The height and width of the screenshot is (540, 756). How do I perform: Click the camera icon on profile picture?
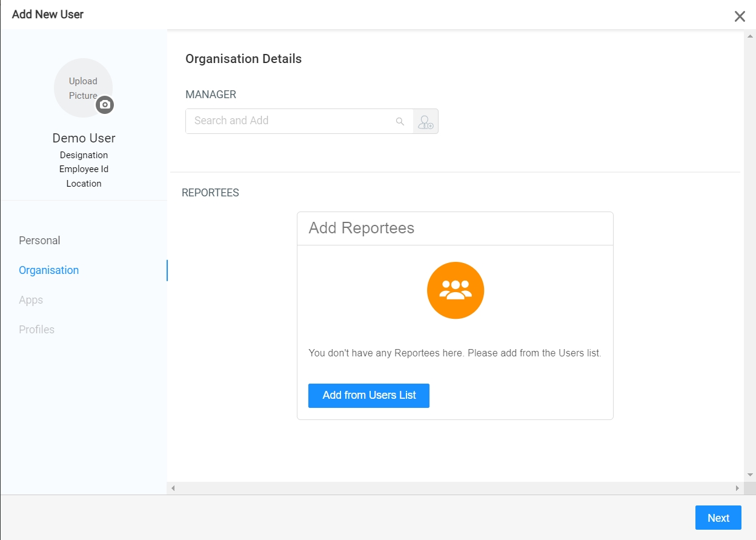click(105, 105)
